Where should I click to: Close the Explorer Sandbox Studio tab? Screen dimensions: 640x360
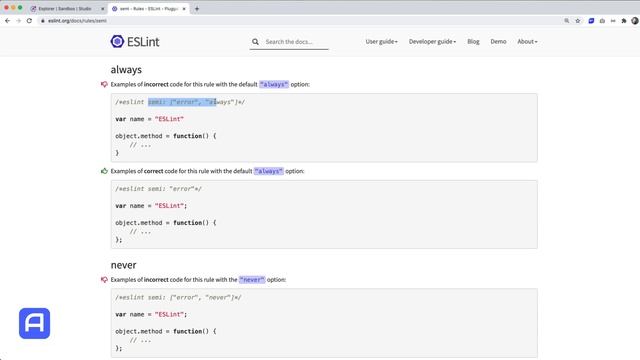pyautogui.click(x=102, y=9)
